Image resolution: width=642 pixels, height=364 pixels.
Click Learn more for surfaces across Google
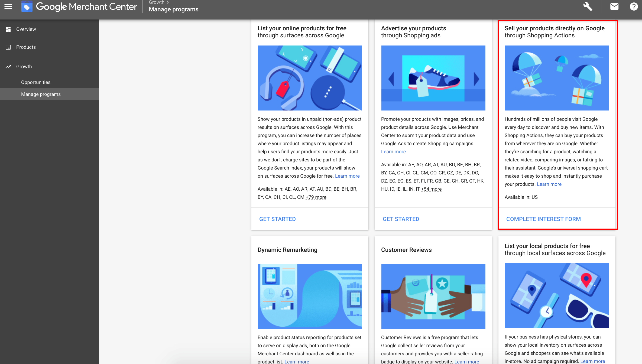[x=348, y=176]
